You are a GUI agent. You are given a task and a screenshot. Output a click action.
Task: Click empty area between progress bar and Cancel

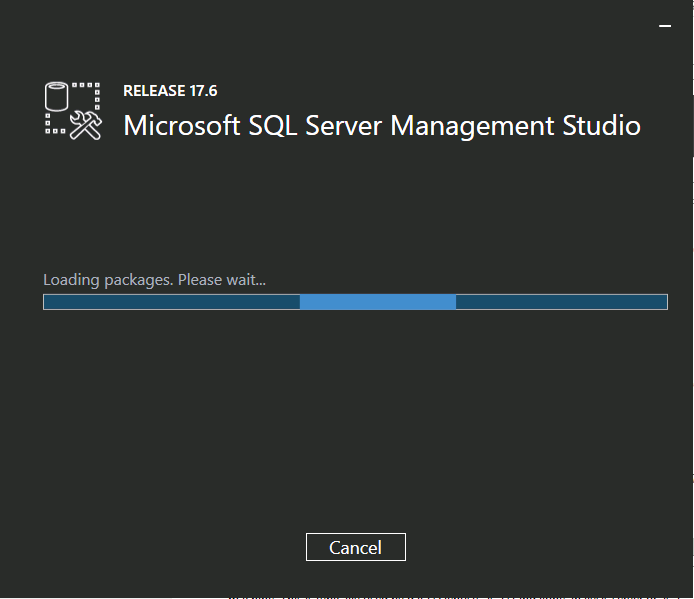355,421
